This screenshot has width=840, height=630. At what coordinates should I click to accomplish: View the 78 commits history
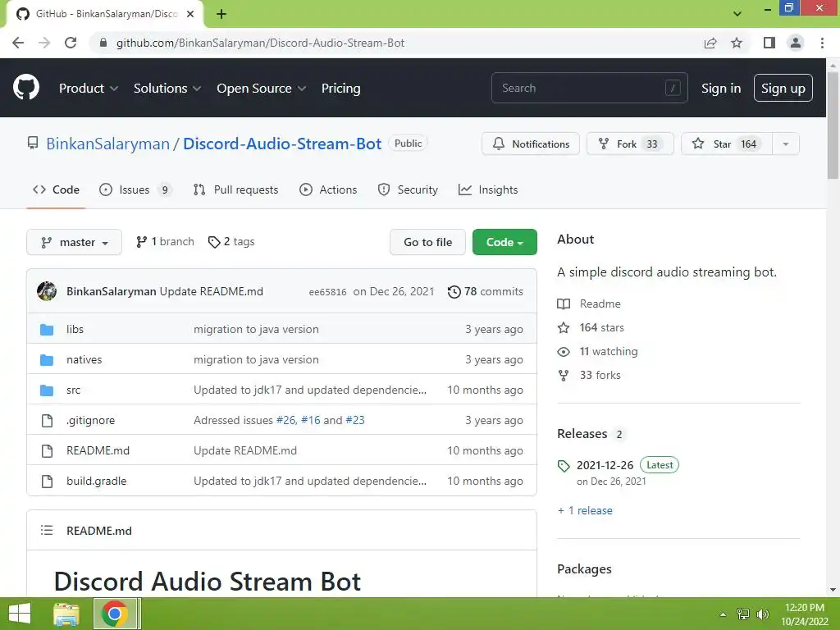pos(486,291)
